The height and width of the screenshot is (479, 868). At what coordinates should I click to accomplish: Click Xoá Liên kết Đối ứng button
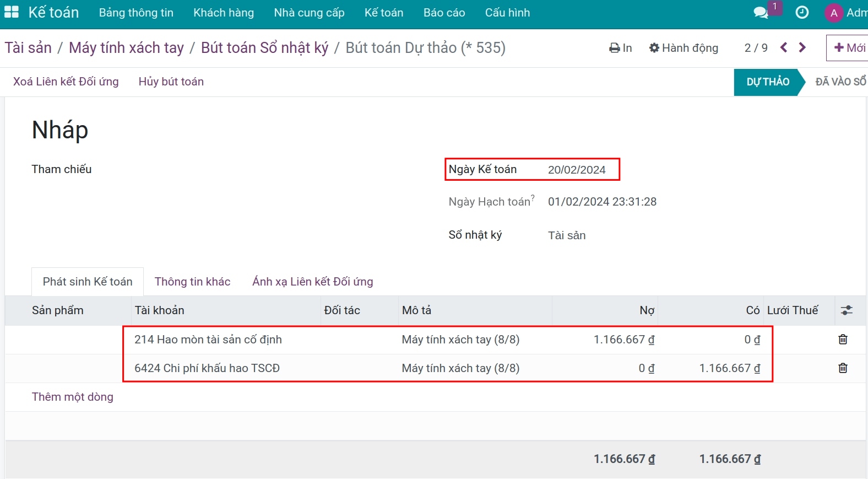pos(66,82)
